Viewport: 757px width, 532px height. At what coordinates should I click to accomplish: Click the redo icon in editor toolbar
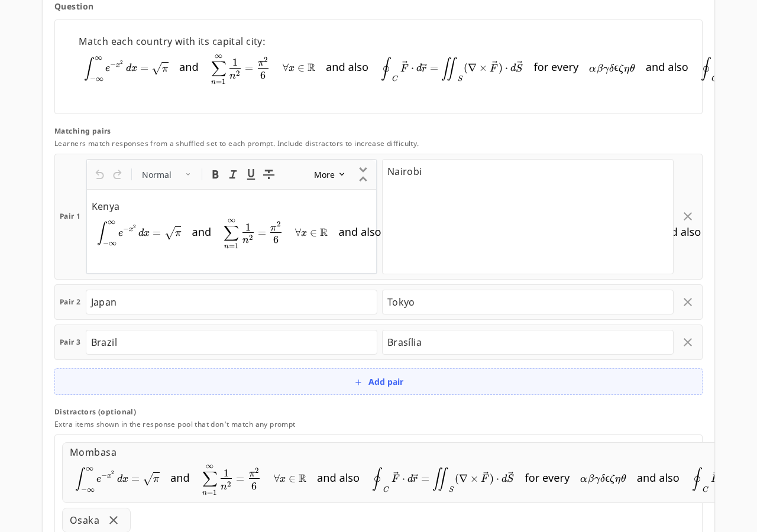pos(117,174)
